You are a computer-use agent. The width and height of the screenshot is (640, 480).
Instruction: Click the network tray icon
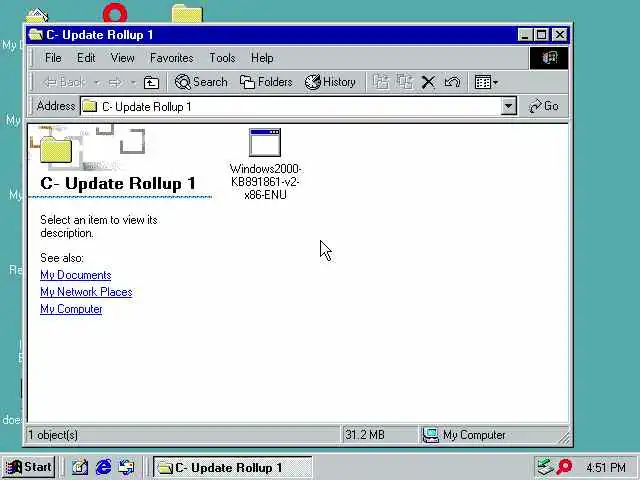coord(545,467)
